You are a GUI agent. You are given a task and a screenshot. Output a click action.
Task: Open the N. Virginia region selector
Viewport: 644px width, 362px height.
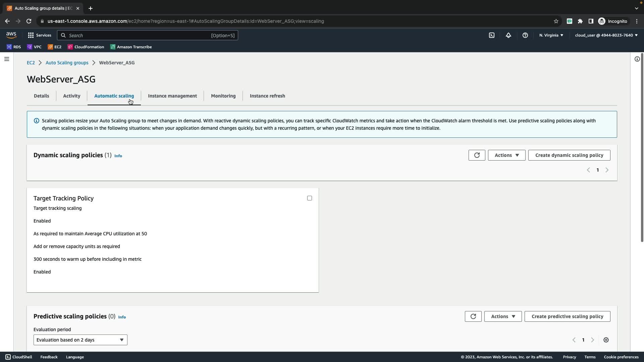[x=551, y=35]
